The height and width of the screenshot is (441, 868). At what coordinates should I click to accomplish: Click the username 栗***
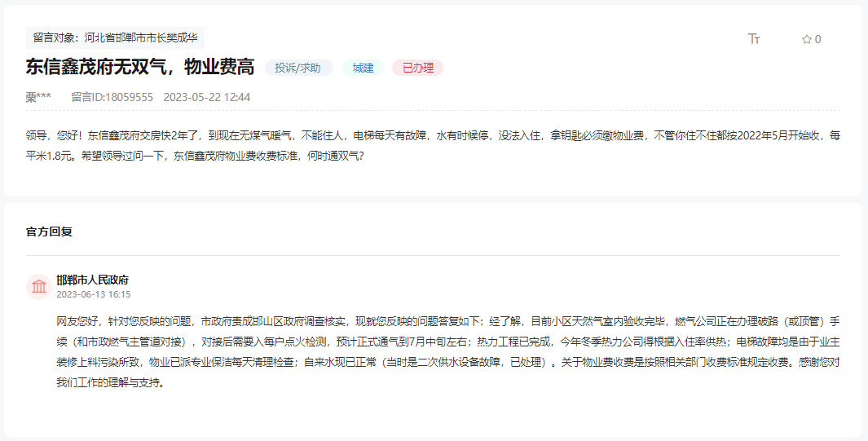point(38,97)
